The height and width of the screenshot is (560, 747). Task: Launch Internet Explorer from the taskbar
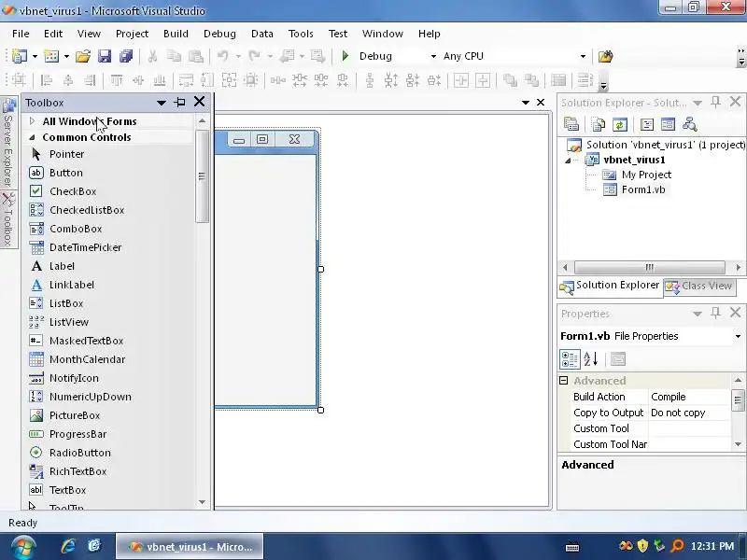68,546
